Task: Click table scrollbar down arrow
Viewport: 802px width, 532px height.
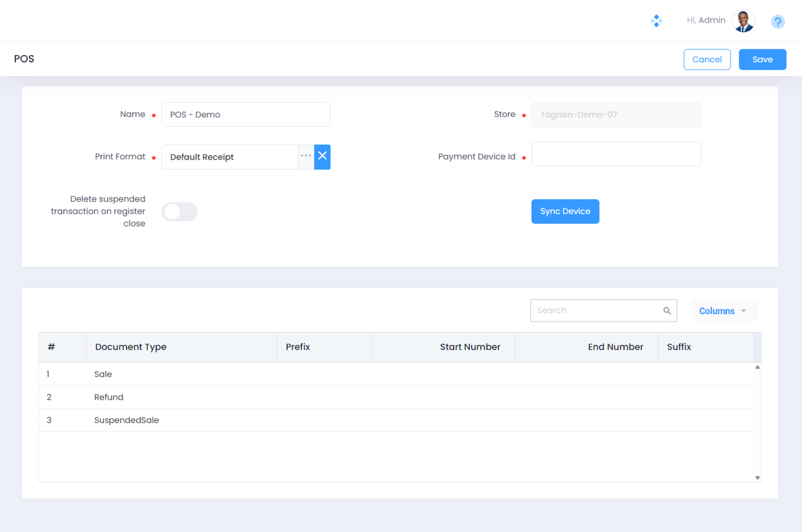Action: [757, 477]
